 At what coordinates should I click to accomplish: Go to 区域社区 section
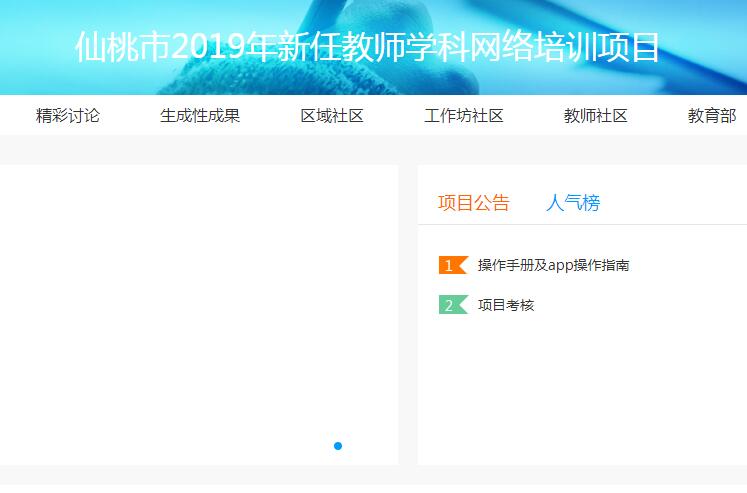332,116
